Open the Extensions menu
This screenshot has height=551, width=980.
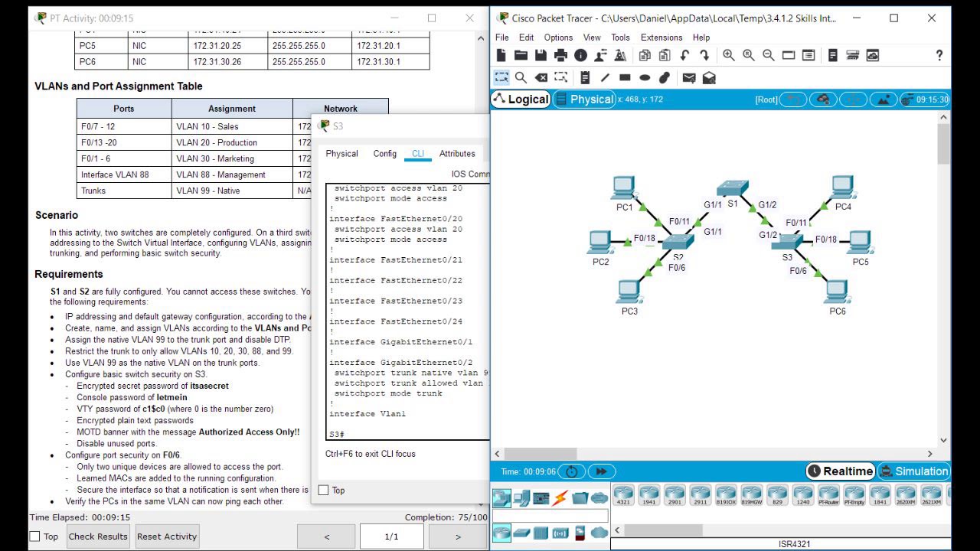click(661, 37)
